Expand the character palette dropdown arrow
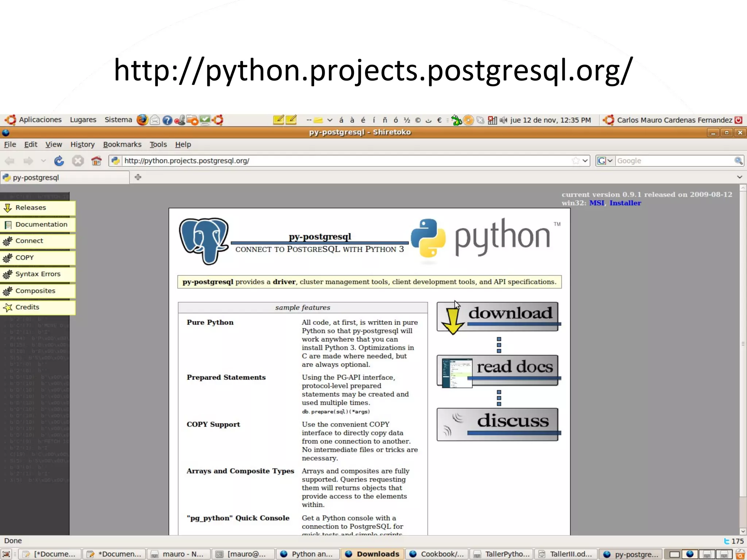The width and height of the screenshot is (747, 560). tap(330, 120)
